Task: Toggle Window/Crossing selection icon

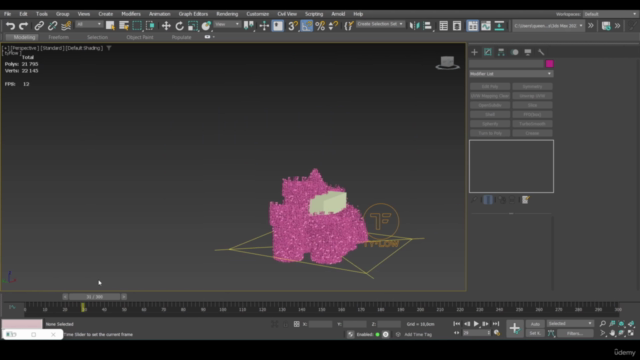Action: click(x=150, y=26)
